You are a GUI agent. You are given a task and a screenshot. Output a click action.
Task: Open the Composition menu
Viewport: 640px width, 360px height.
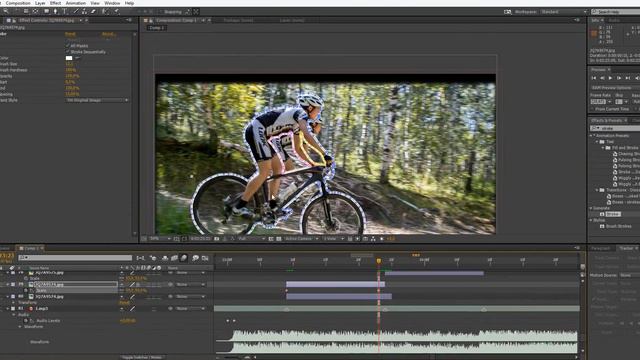[x=18, y=3]
